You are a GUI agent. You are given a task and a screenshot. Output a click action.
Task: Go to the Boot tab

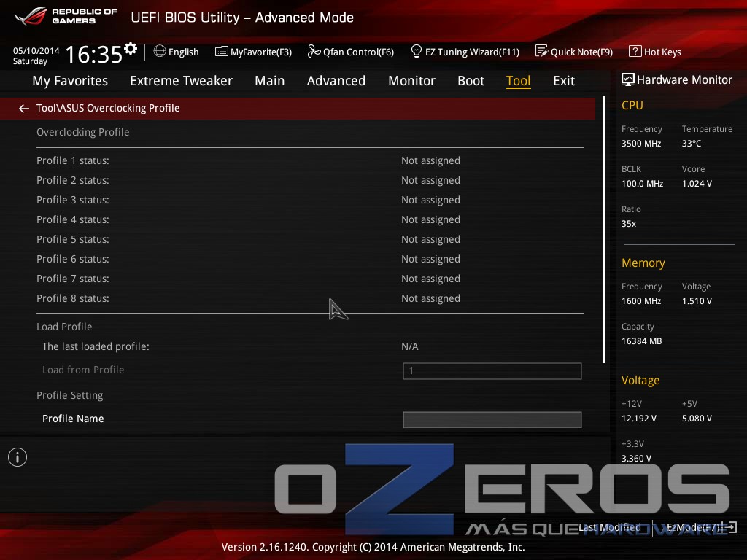tap(471, 81)
